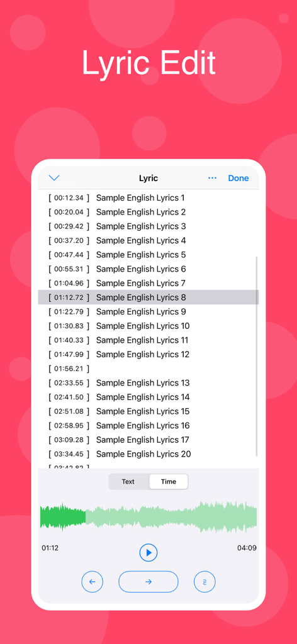Play the audio track
297x644 pixels.
point(148,552)
